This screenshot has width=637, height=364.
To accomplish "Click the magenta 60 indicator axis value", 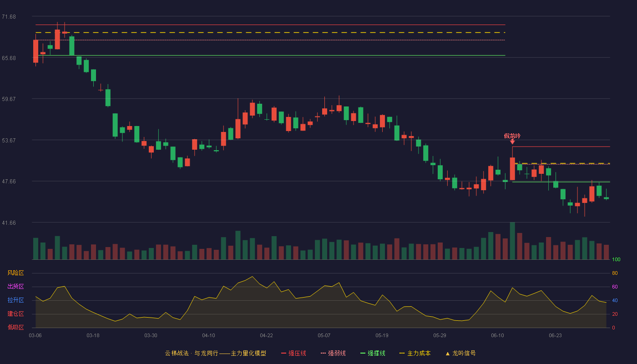I will 615,287.
